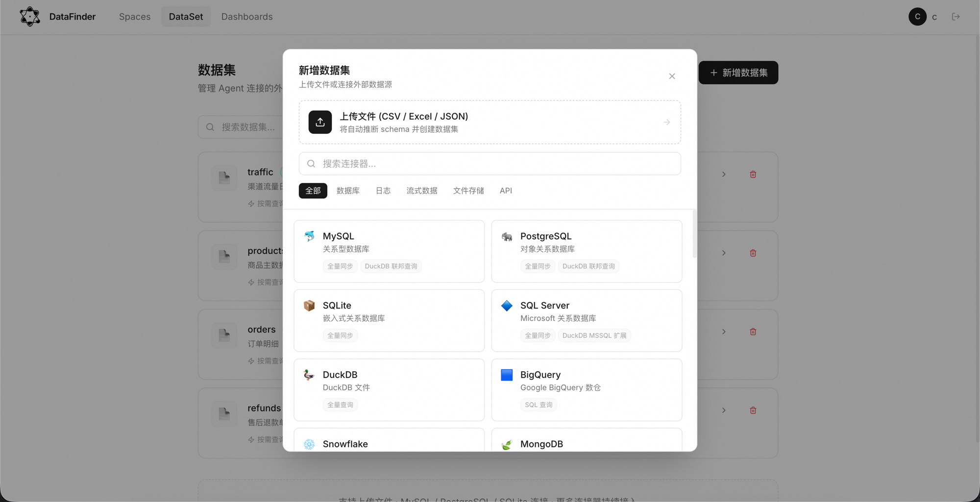Click DuckDB's 全量查询 tag
980x502 pixels.
point(340,405)
